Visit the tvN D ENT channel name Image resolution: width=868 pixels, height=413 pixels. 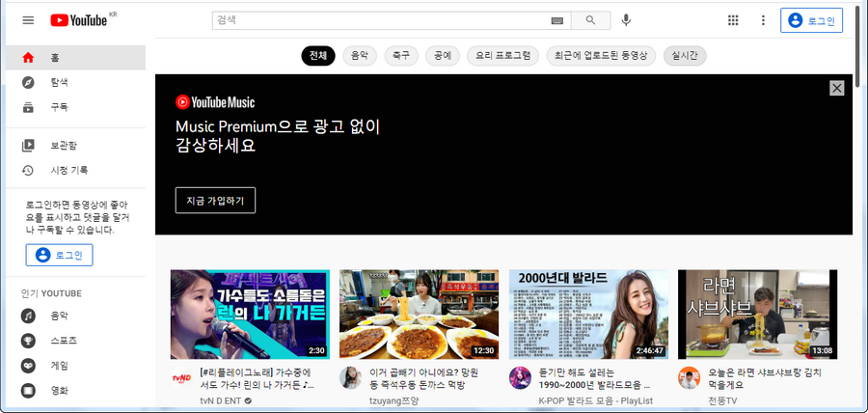[220, 400]
